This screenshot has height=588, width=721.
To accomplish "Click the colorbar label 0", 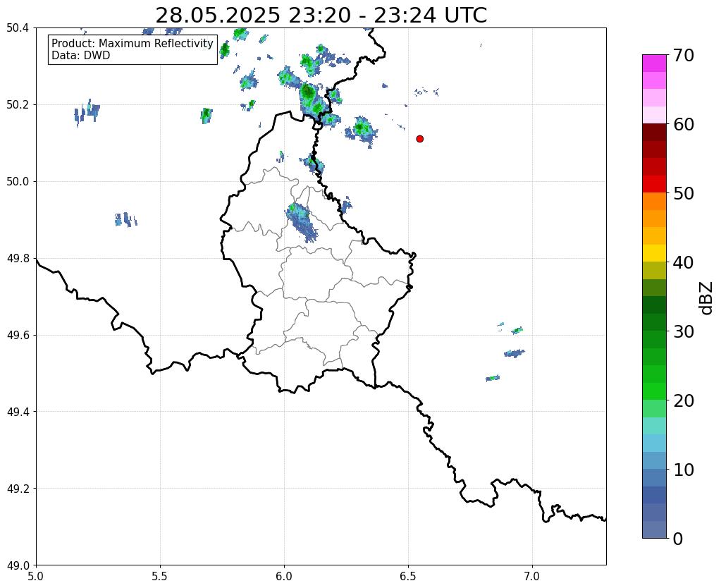I will 678,539.
